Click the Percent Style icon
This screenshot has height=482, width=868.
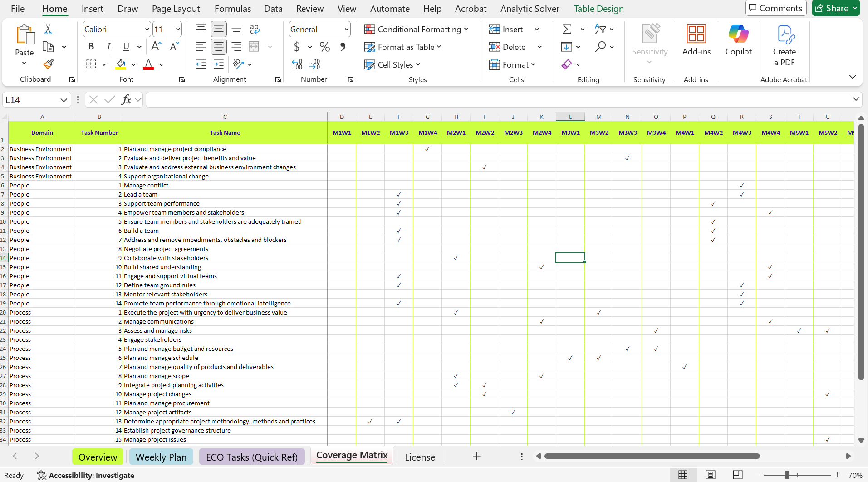tap(324, 47)
